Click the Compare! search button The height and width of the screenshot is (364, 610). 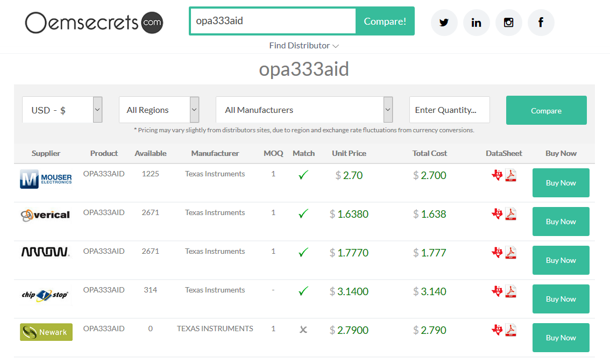click(385, 21)
